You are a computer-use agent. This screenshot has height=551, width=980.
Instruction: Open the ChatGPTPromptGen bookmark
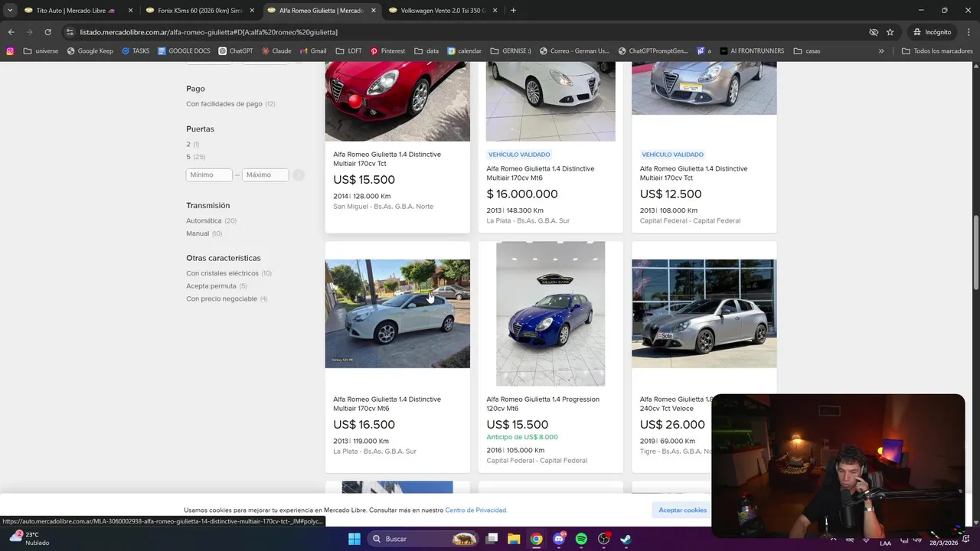point(652,51)
